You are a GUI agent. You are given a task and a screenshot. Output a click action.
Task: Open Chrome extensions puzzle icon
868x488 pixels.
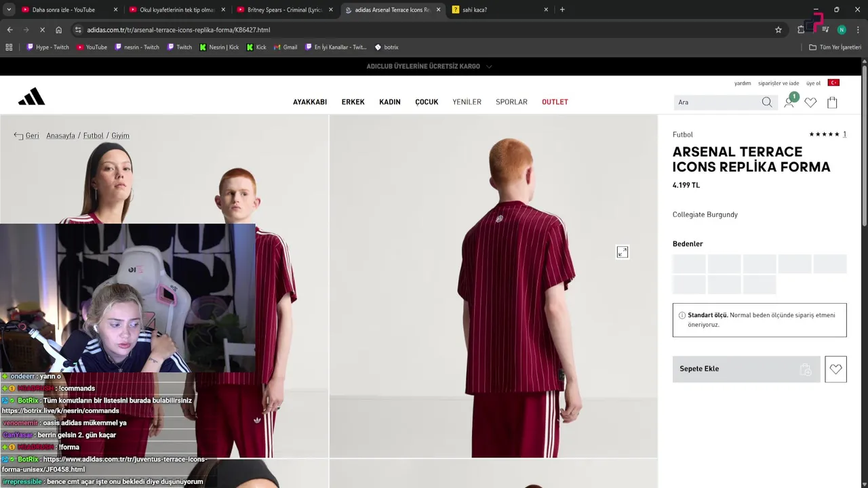point(801,30)
